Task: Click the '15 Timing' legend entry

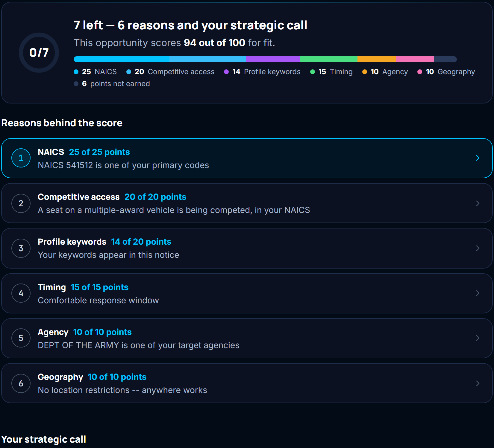Action: 331,72
